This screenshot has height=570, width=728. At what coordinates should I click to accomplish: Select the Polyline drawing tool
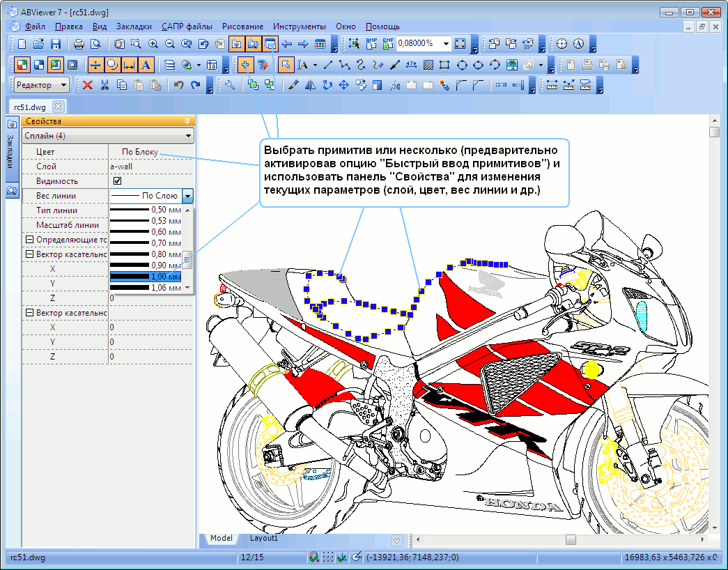[345, 65]
